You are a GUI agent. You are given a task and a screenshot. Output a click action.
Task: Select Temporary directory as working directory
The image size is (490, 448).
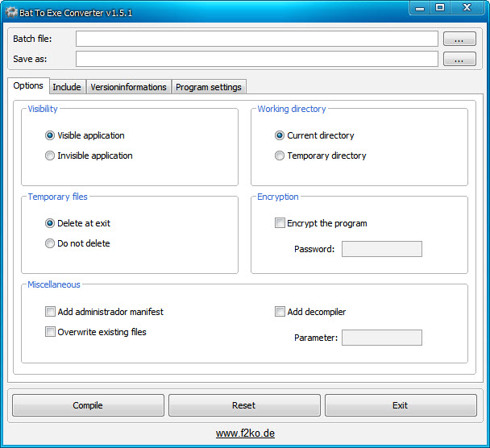coord(280,156)
